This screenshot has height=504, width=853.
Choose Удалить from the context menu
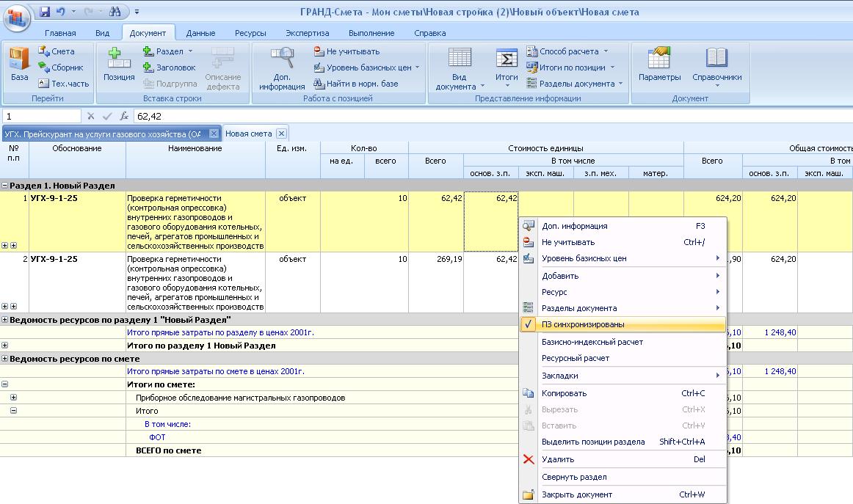pyautogui.click(x=557, y=459)
